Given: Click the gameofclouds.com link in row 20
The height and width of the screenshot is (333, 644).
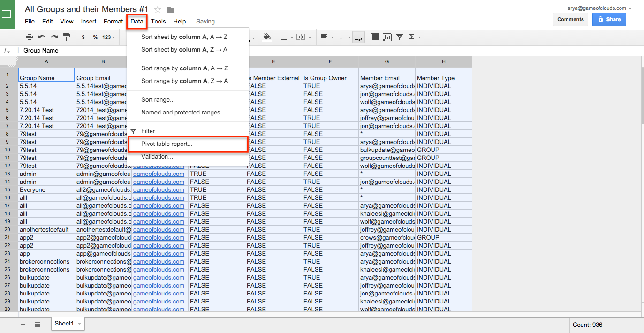Looking at the screenshot, I should point(159,229).
